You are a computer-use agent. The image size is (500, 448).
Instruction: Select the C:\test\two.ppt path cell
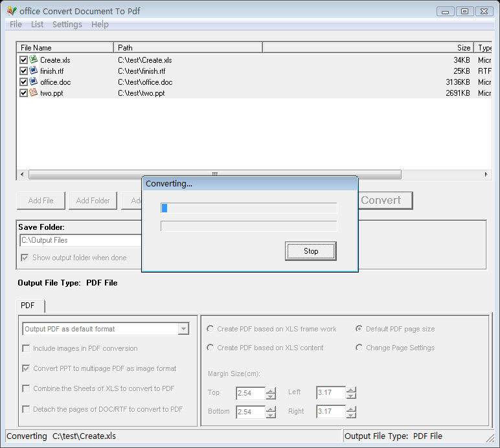[x=141, y=93]
